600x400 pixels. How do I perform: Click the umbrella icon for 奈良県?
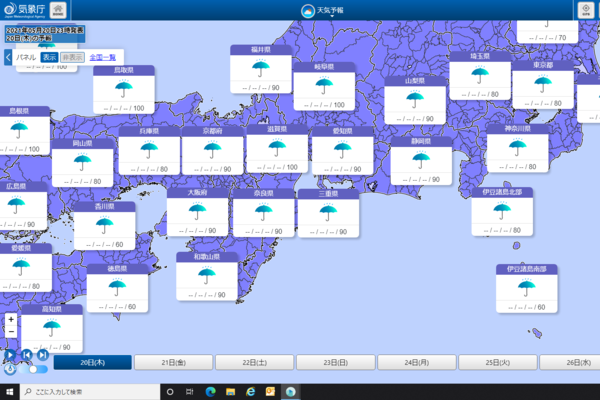(263, 212)
